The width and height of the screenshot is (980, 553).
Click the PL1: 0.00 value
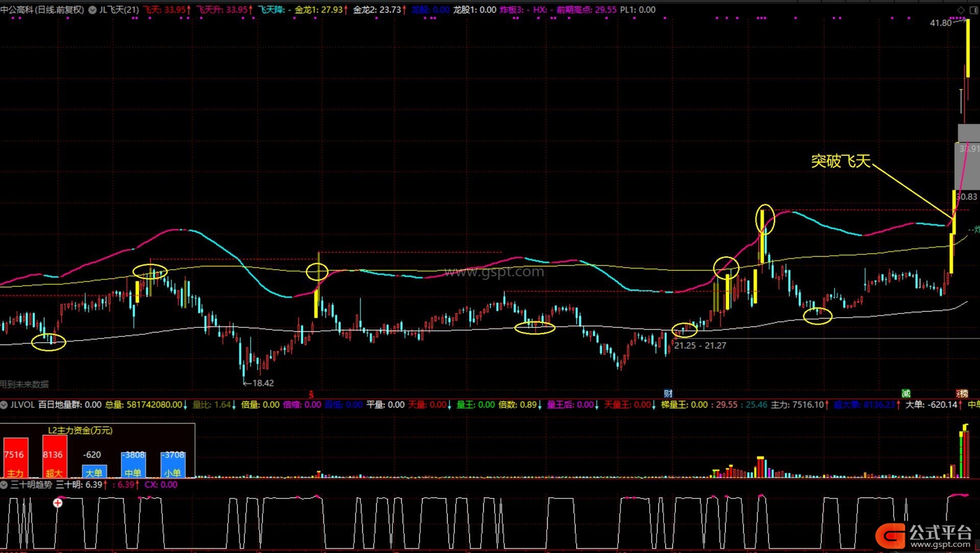(x=638, y=10)
